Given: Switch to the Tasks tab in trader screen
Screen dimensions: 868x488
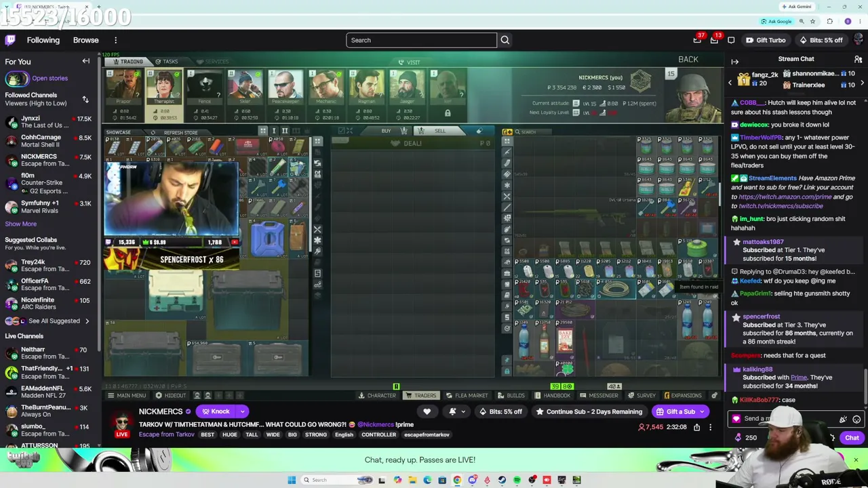Looking at the screenshot, I should click(x=166, y=62).
